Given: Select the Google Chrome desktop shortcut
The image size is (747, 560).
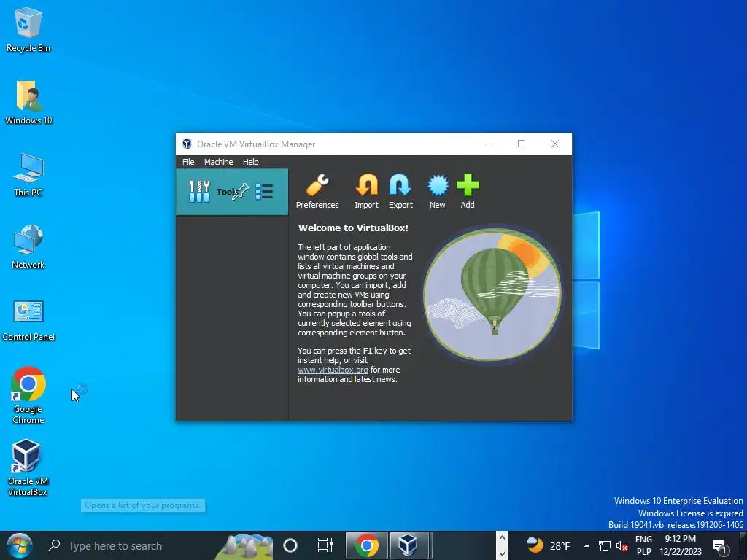Looking at the screenshot, I should coord(28,395).
